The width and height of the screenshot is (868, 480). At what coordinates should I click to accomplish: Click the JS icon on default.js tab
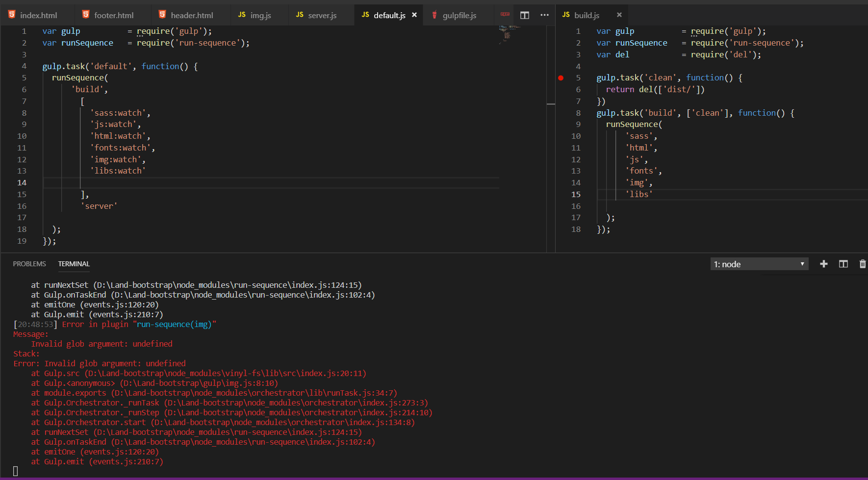[365, 15]
